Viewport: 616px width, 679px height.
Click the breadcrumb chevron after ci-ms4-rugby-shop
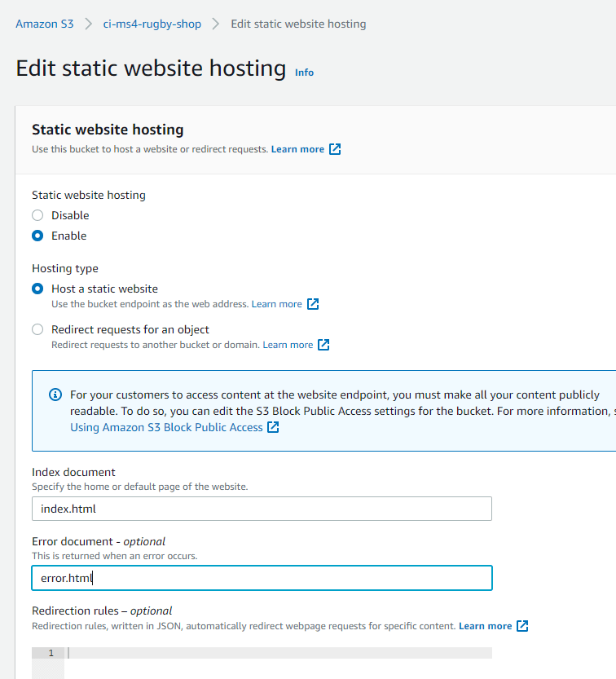pos(216,24)
